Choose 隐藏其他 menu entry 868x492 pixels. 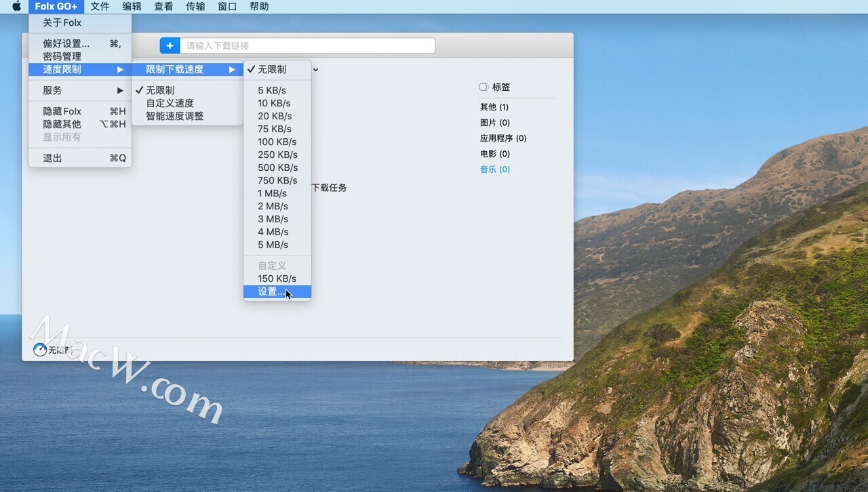(80, 124)
